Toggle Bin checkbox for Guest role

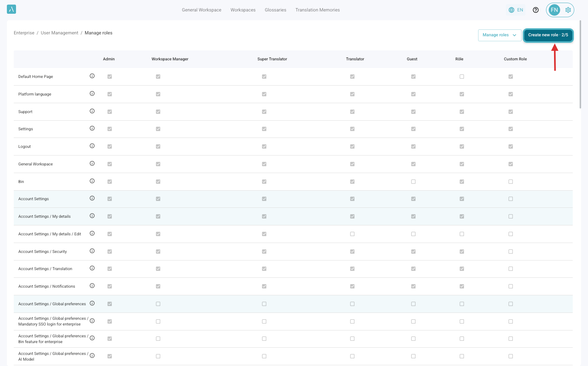[413, 181]
